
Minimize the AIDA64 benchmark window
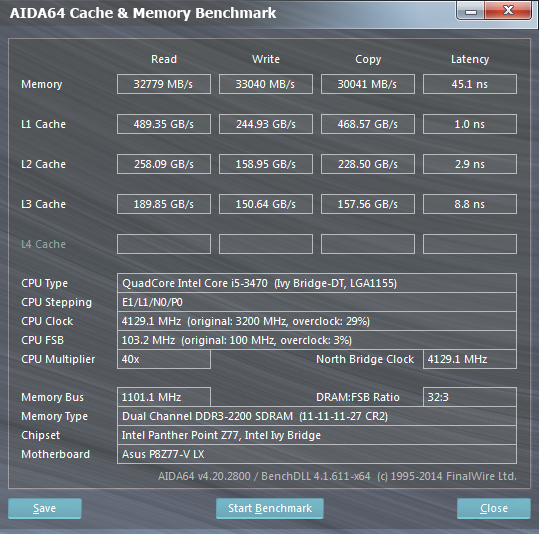point(471,11)
